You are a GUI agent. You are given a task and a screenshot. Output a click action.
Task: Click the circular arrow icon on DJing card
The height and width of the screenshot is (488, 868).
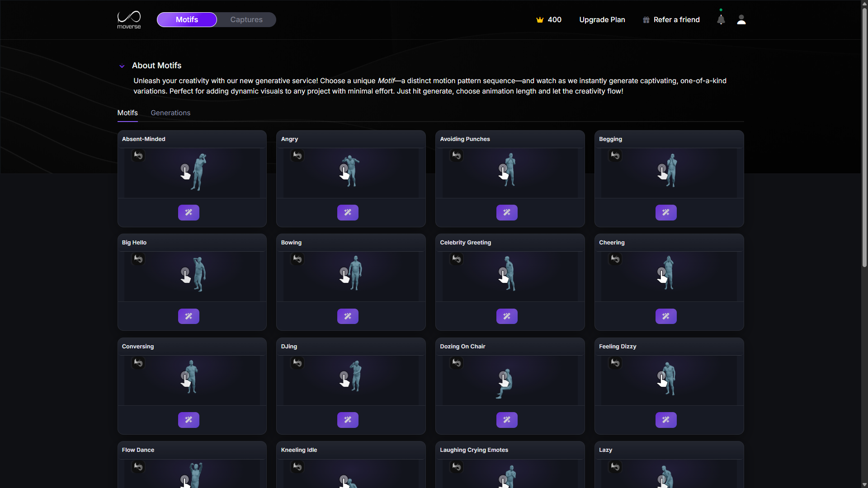(297, 363)
